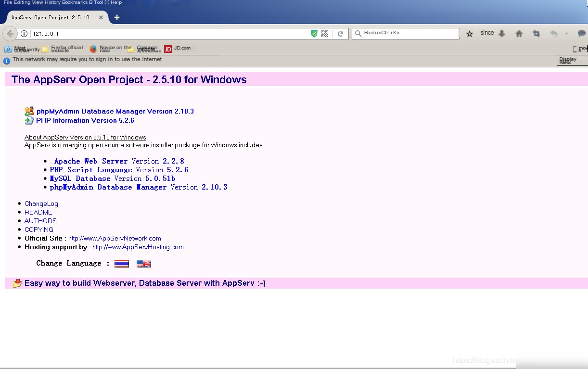
Task: Go to the home page icon
Action: point(519,34)
